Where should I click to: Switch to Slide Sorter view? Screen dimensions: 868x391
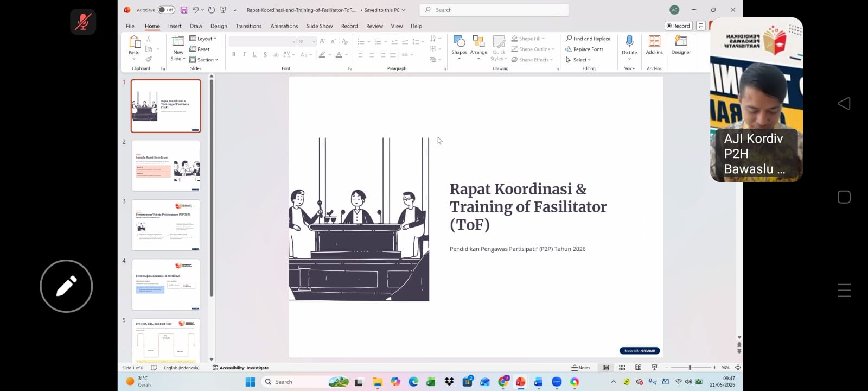point(622,368)
